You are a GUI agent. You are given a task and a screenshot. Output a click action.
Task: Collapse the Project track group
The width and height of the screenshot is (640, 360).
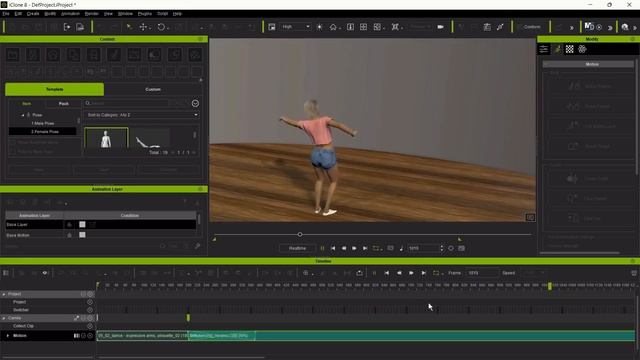pyautogui.click(x=4, y=294)
